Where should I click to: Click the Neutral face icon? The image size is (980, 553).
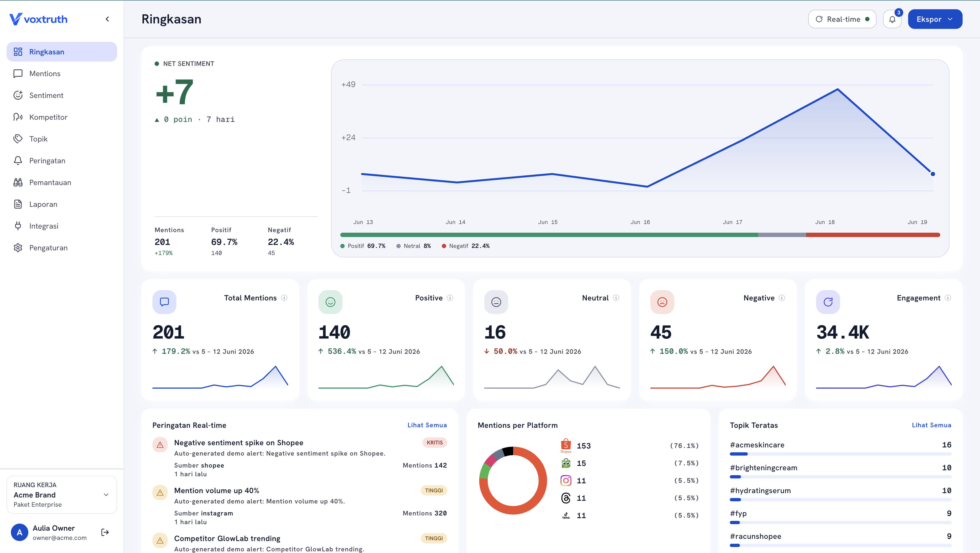[x=496, y=302]
